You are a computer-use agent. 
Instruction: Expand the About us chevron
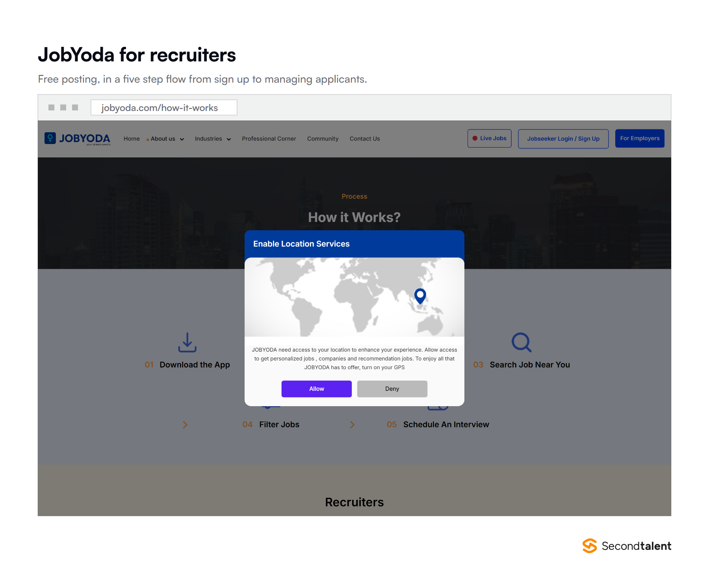point(182,139)
